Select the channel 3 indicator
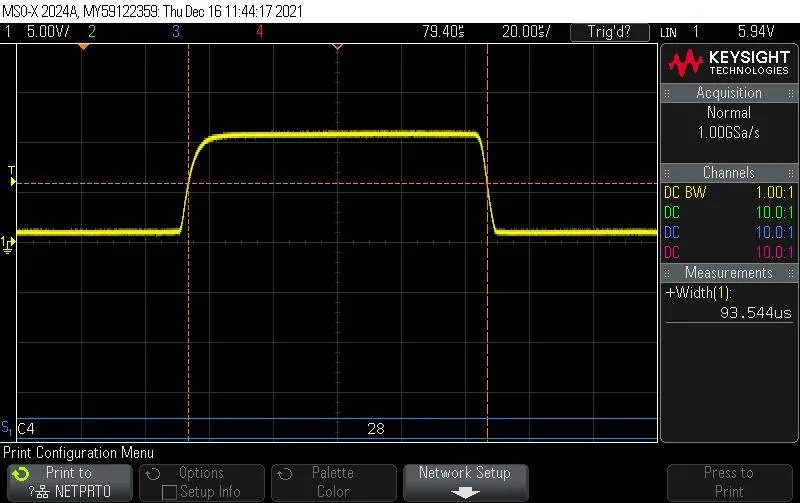 coord(176,32)
